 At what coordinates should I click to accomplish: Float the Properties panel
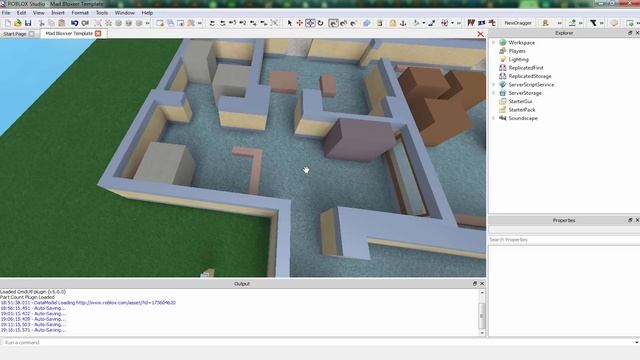tap(630, 220)
